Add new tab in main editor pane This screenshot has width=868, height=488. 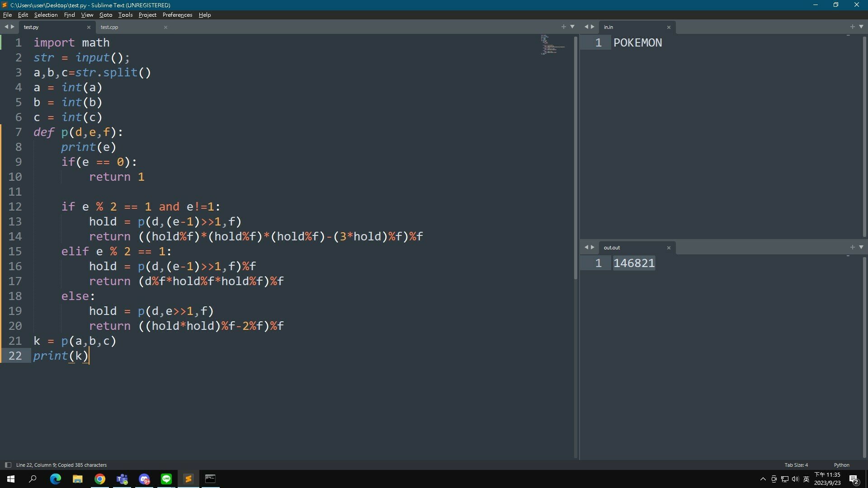[563, 27]
